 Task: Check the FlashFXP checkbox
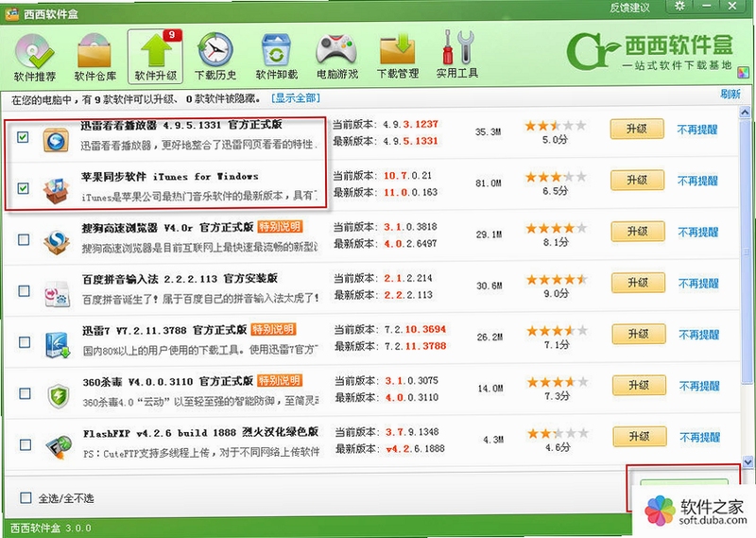click(26, 445)
